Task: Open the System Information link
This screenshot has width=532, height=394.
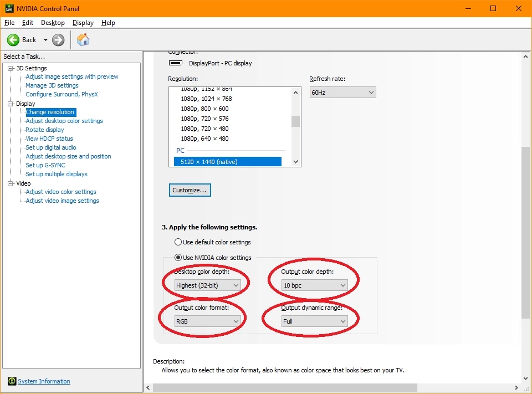Action: point(44,381)
